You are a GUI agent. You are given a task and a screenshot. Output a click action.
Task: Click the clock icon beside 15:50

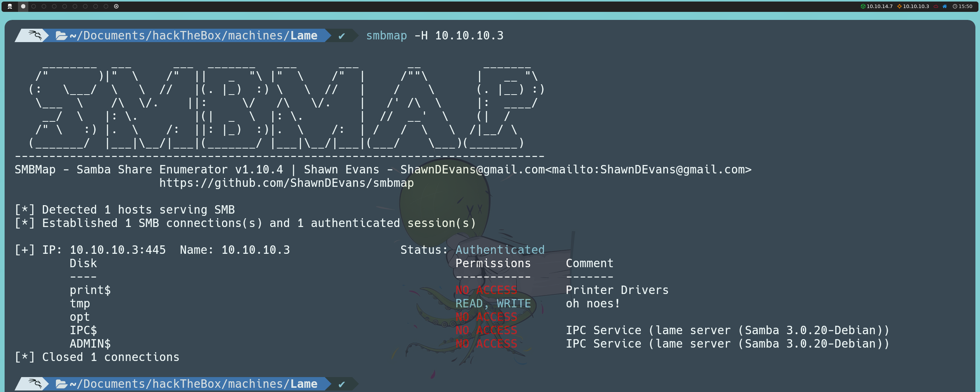(x=955, y=6)
